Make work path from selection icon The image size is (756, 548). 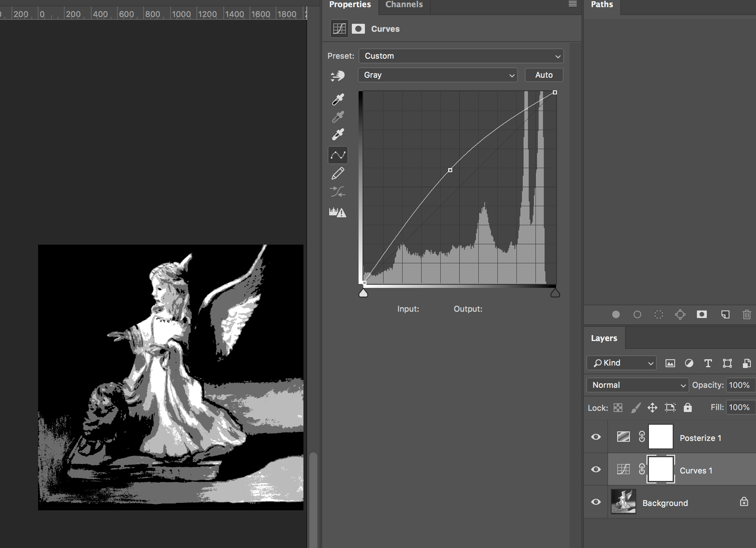[x=680, y=314]
